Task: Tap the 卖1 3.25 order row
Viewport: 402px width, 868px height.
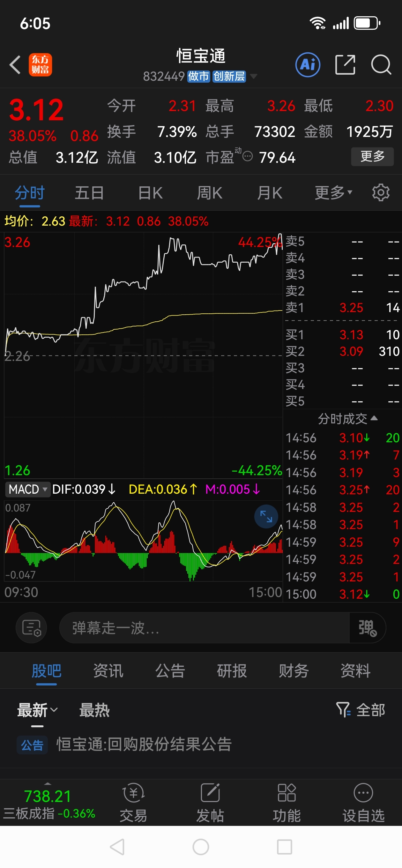Action: [x=342, y=307]
